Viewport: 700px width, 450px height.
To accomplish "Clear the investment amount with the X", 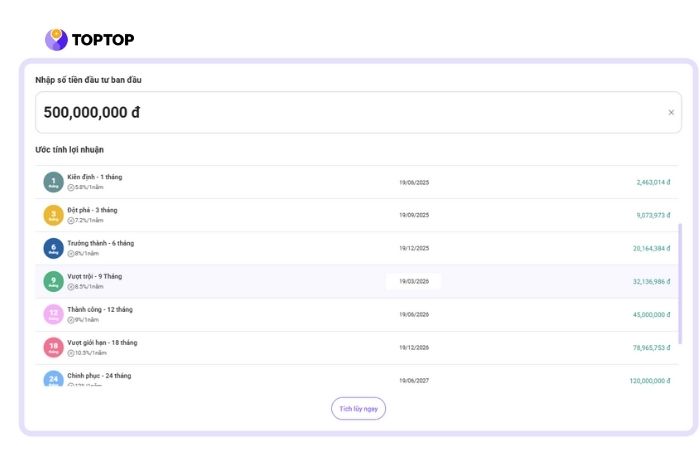I will coord(671,113).
